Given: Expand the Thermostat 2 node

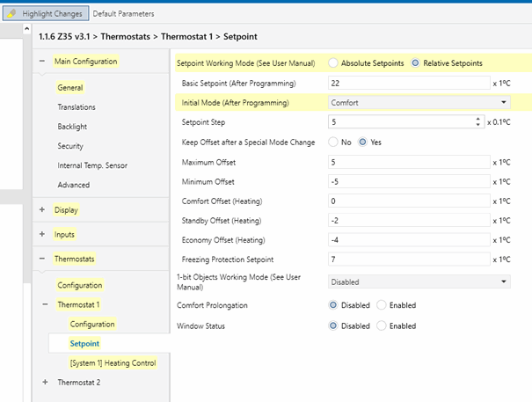Looking at the screenshot, I should (45, 382).
